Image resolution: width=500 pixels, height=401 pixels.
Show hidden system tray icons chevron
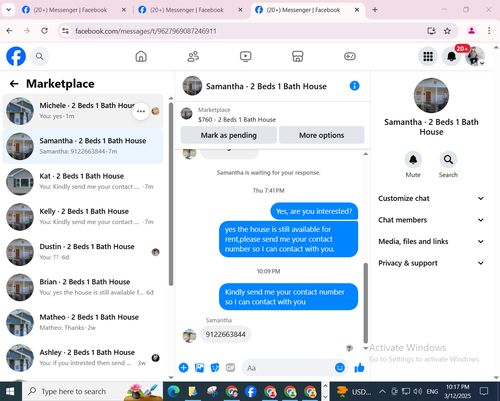(x=382, y=391)
